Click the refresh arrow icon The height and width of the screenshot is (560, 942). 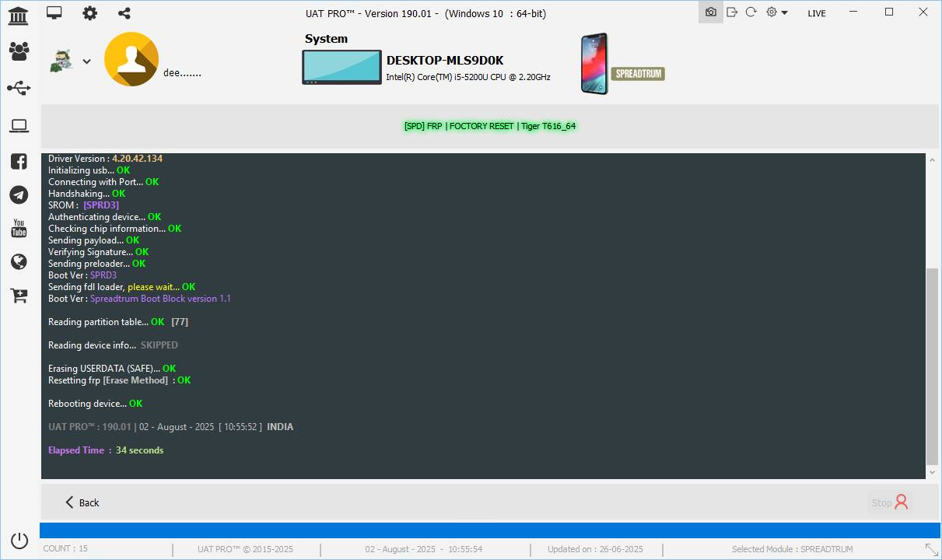pyautogui.click(x=751, y=12)
